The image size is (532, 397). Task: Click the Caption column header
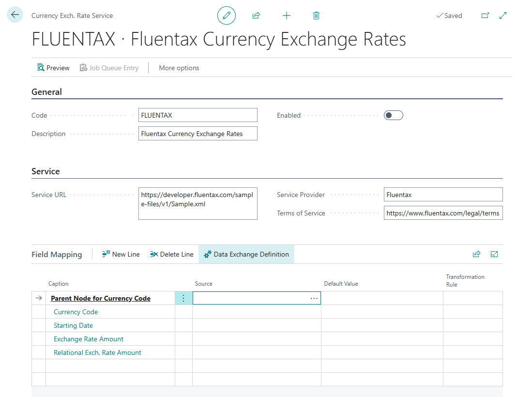59,284
